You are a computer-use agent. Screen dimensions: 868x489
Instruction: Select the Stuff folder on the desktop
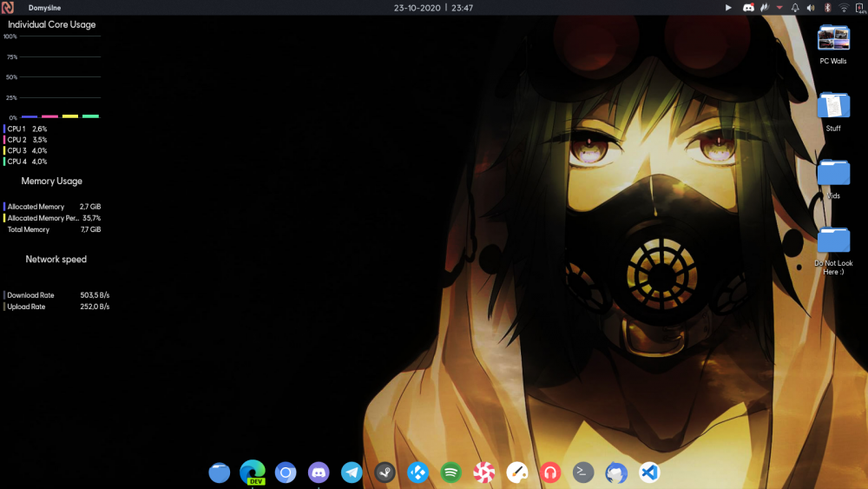833,108
